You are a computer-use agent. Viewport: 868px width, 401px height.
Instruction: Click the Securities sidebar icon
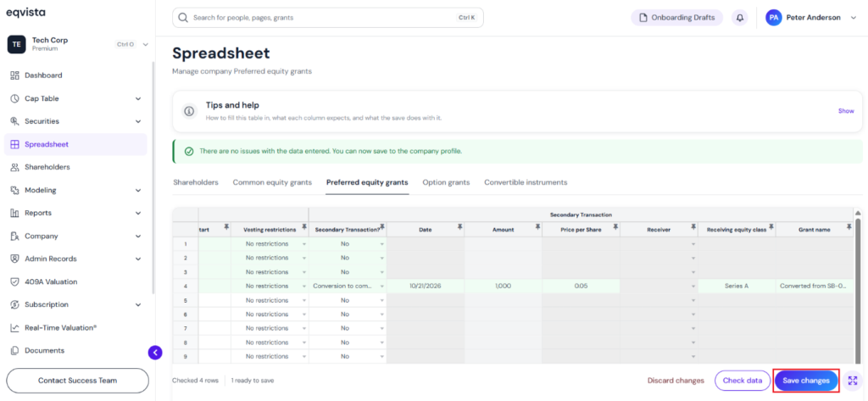click(x=15, y=121)
